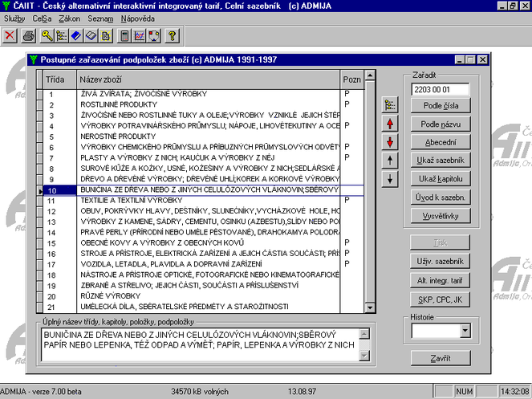532x399 pixels.
Task: Click the tree structure icon beside list
Action: tap(391, 104)
